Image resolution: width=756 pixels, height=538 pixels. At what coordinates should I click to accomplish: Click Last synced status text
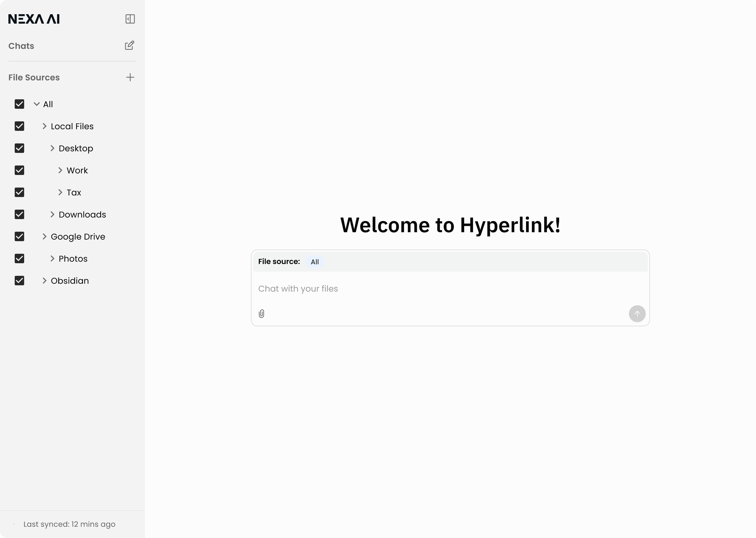pos(69,524)
